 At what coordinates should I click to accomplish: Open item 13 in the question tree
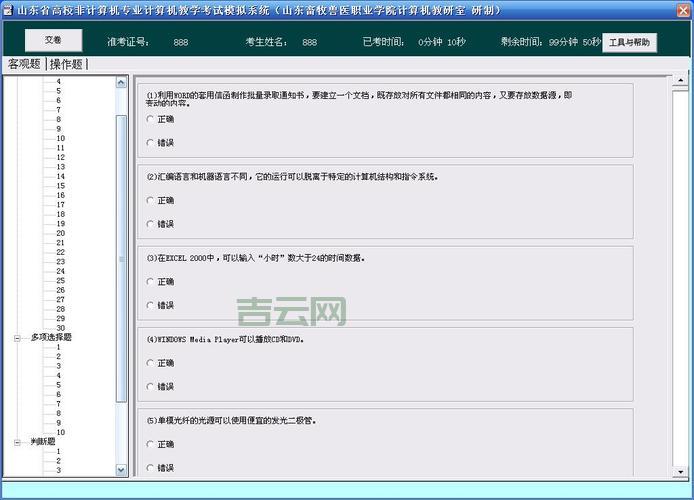(x=60, y=167)
